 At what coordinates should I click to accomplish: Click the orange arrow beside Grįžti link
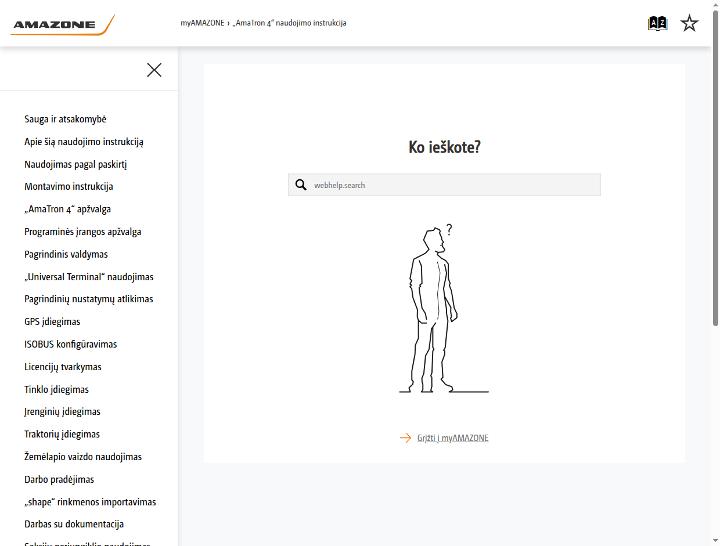coord(405,438)
